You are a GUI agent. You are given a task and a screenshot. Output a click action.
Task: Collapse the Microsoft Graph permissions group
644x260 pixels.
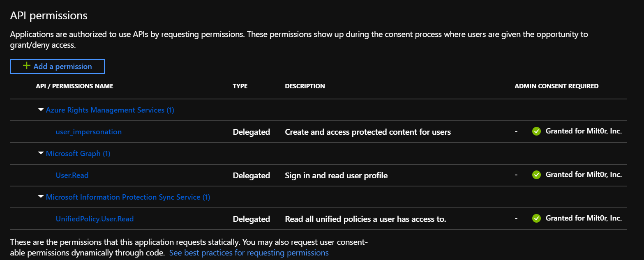40,153
